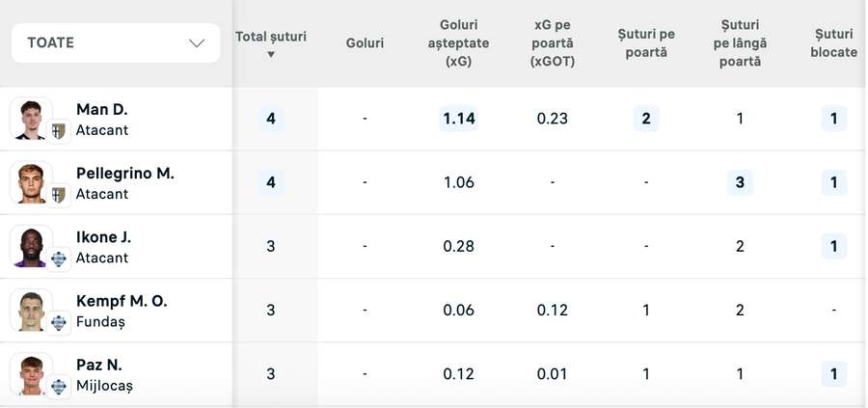Click Ikone J. player photo
The height and width of the screenshot is (408, 868).
point(31,246)
